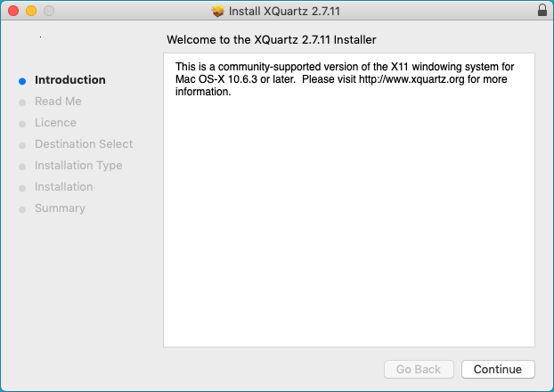Viewport: 554px width, 392px height.
Task: Click the http://www.xquartz.org address in the text
Action: pyautogui.click(x=412, y=79)
